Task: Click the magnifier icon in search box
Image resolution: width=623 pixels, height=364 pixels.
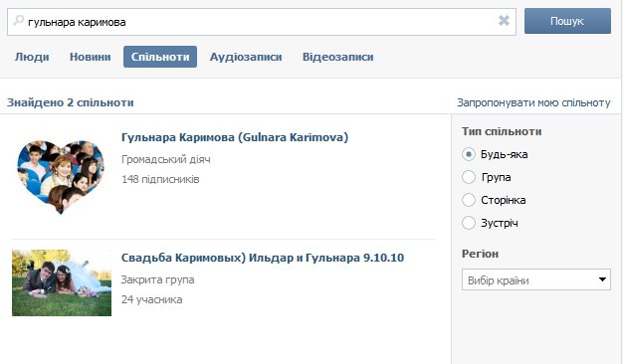Action: 18,20
